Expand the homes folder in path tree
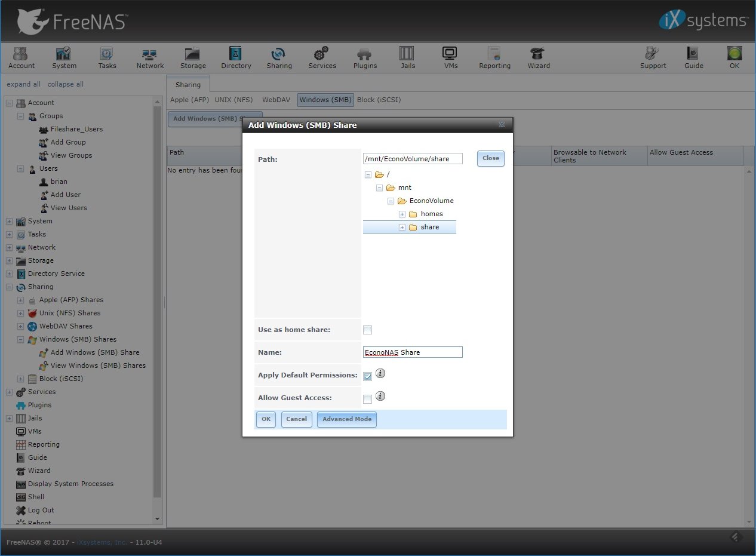Image resolution: width=756 pixels, height=556 pixels. point(402,214)
